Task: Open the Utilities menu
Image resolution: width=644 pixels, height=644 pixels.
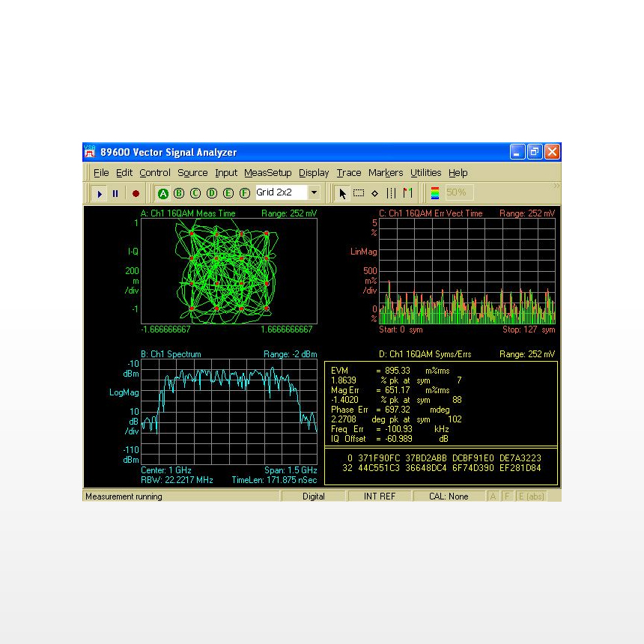Action: tap(426, 173)
